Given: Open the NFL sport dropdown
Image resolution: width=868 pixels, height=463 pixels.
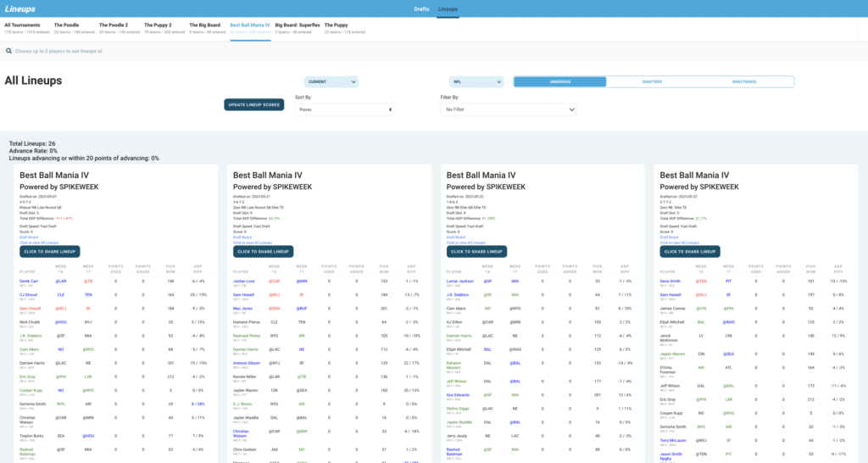Looking at the screenshot, I should 476,82.
